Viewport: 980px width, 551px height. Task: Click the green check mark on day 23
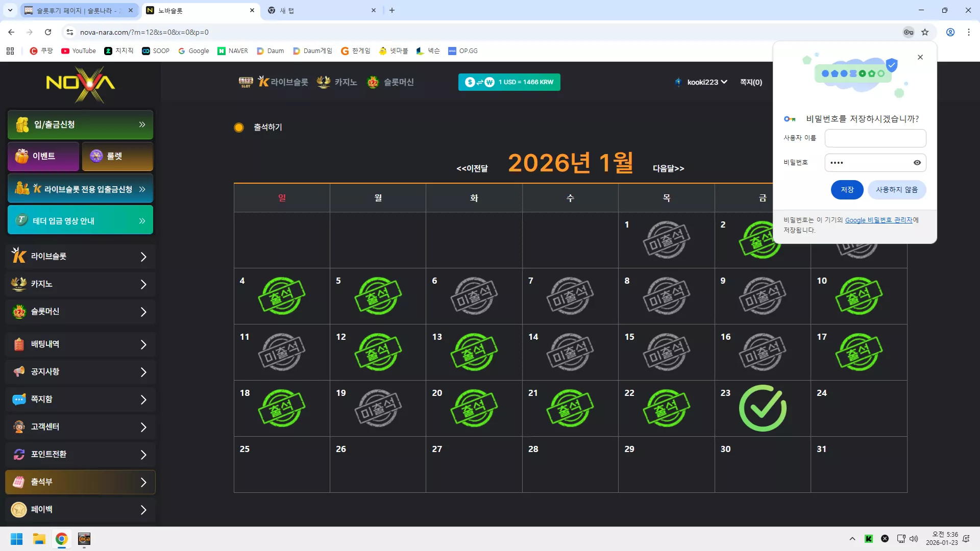coord(763,408)
